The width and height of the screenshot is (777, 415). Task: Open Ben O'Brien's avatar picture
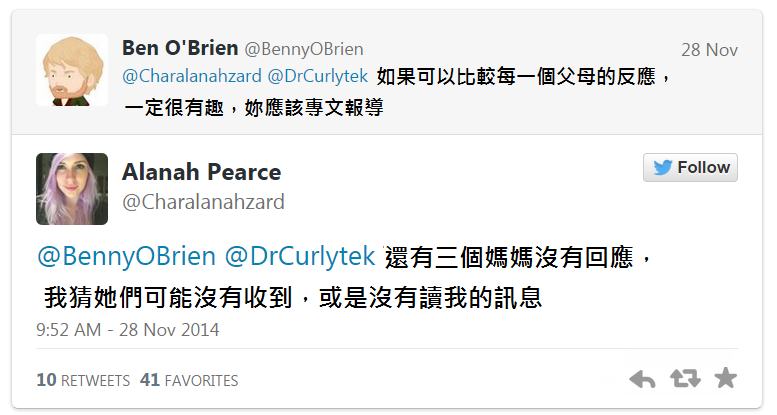coord(72,69)
